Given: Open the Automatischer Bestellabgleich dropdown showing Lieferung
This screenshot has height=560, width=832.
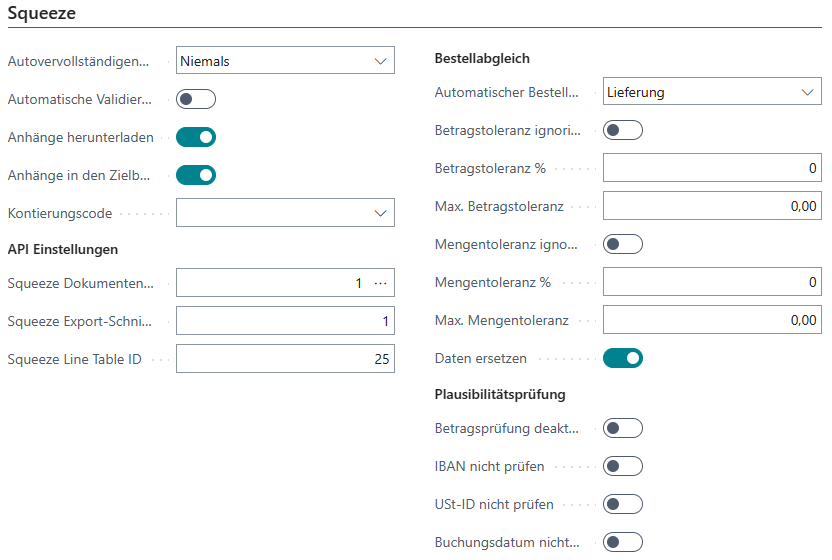Looking at the screenshot, I should pyautogui.click(x=712, y=92).
